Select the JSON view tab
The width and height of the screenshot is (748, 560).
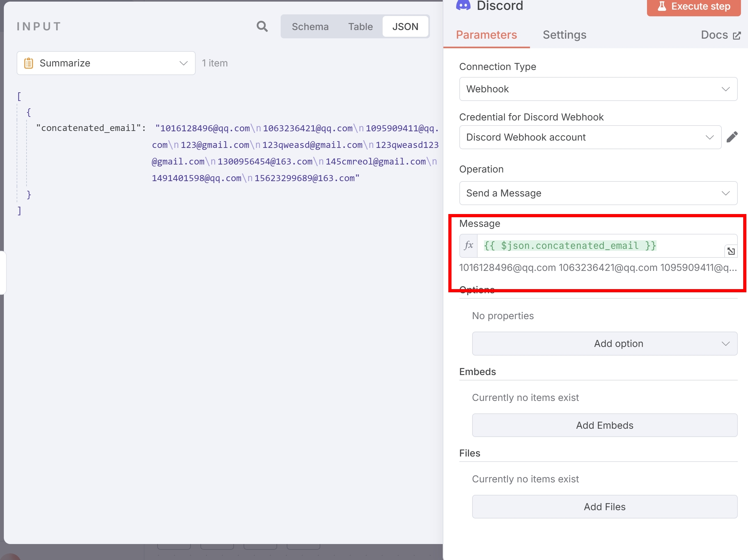click(405, 27)
